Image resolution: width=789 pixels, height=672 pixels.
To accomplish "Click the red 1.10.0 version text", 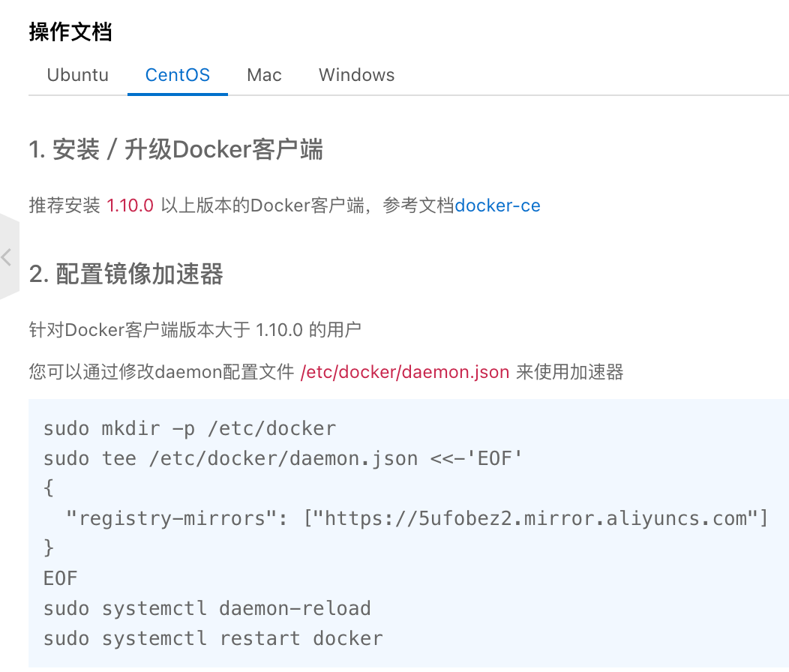I will tap(130, 205).
